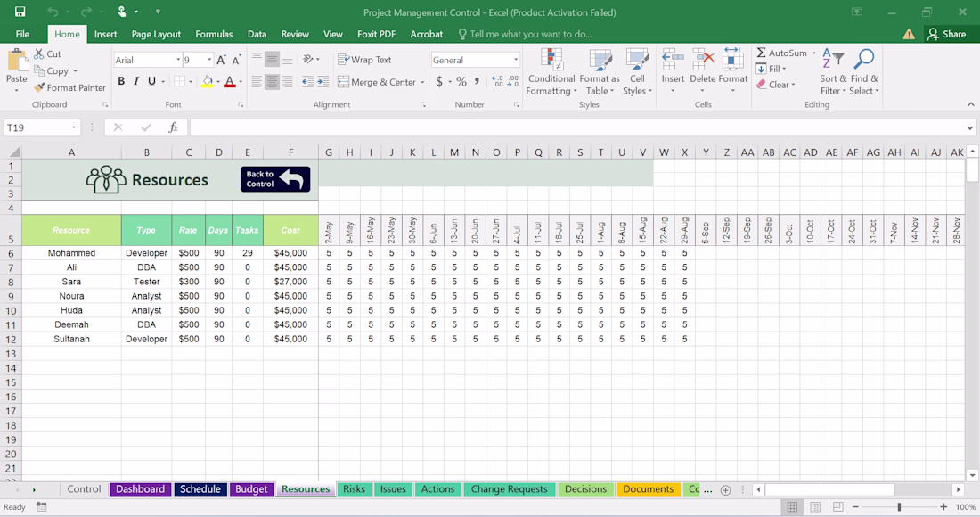980x517 pixels.
Task: Apply percent style to the cell
Action: pyautogui.click(x=461, y=81)
